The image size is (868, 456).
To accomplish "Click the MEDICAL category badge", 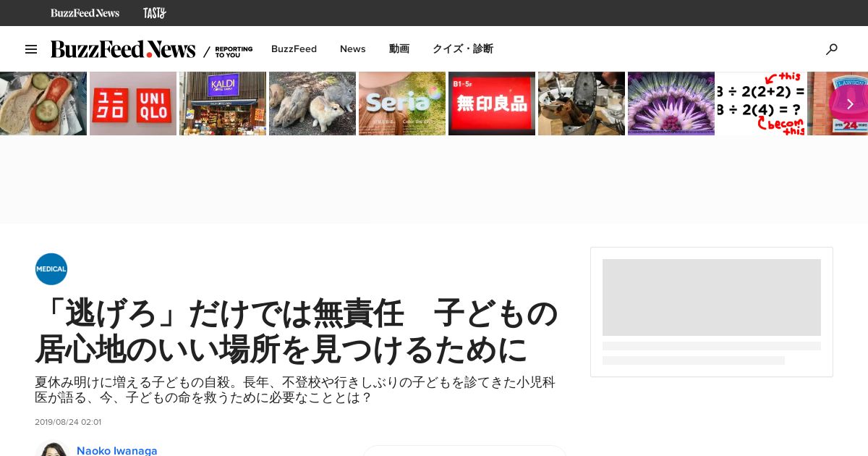I will 51,269.
